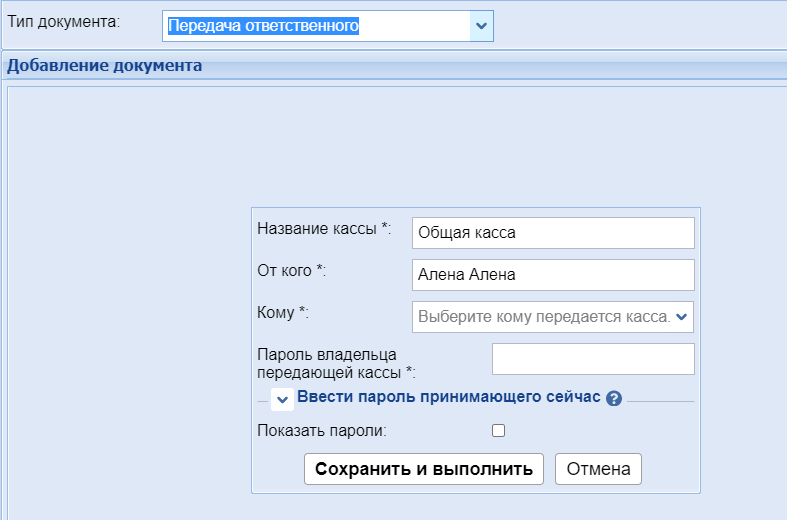Viewport: 787px width, 520px height.
Task: Enable the Показать пароли checkbox
Action: (x=498, y=430)
